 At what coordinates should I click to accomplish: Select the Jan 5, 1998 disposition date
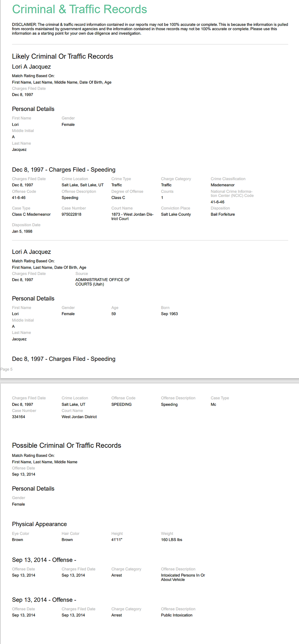(x=22, y=232)
